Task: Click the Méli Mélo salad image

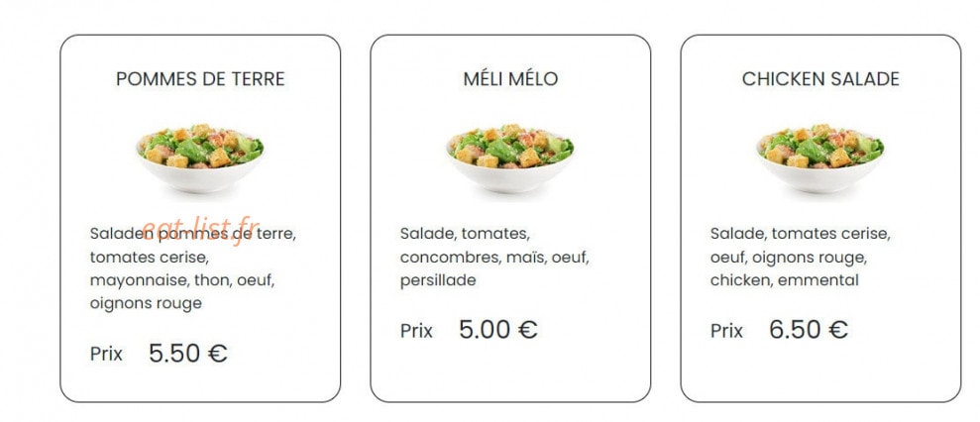Action: tap(510, 158)
